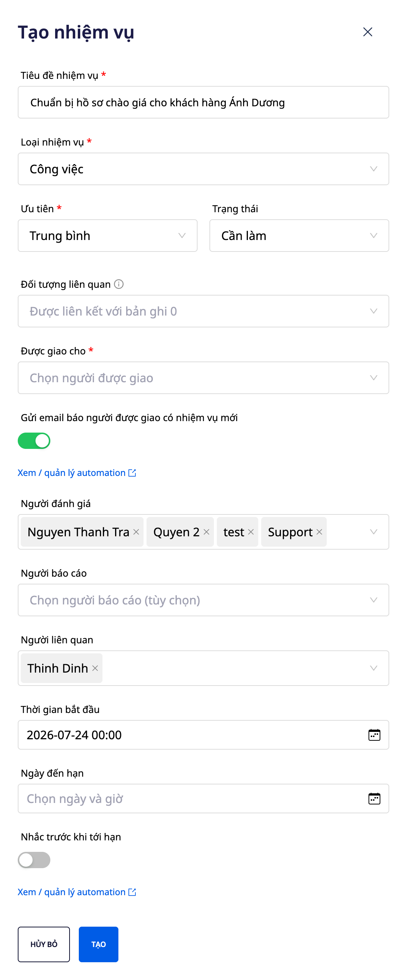Open calendar picker for Thời gian bắt đầu
Viewport: 407px width, 980px height.
pos(374,734)
